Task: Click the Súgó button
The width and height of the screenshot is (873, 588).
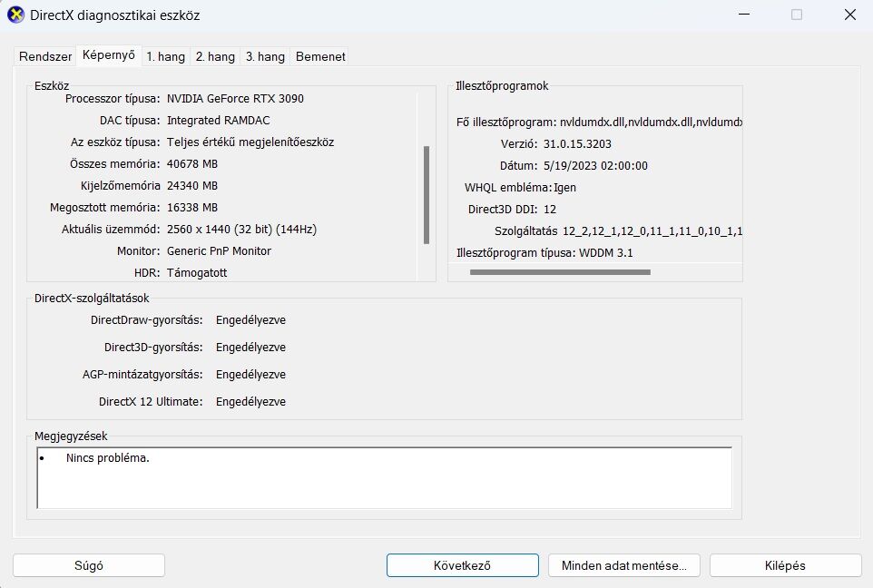Action: 89,565
